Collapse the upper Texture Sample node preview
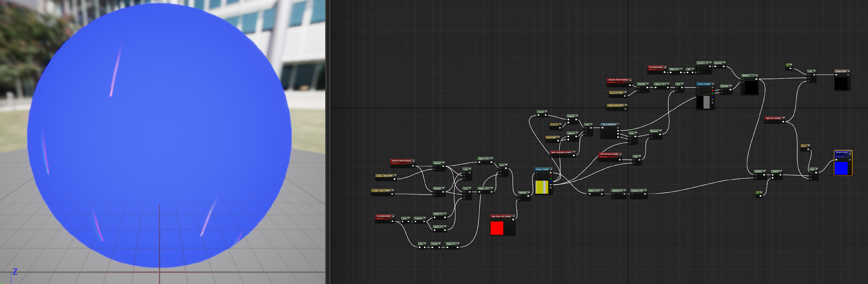 [x=713, y=84]
